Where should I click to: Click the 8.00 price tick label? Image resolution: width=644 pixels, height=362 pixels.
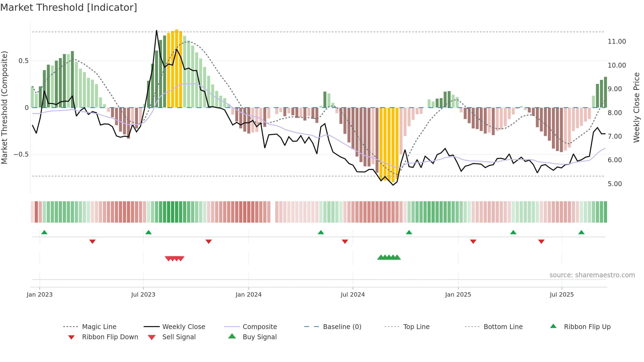coord(615,113)
